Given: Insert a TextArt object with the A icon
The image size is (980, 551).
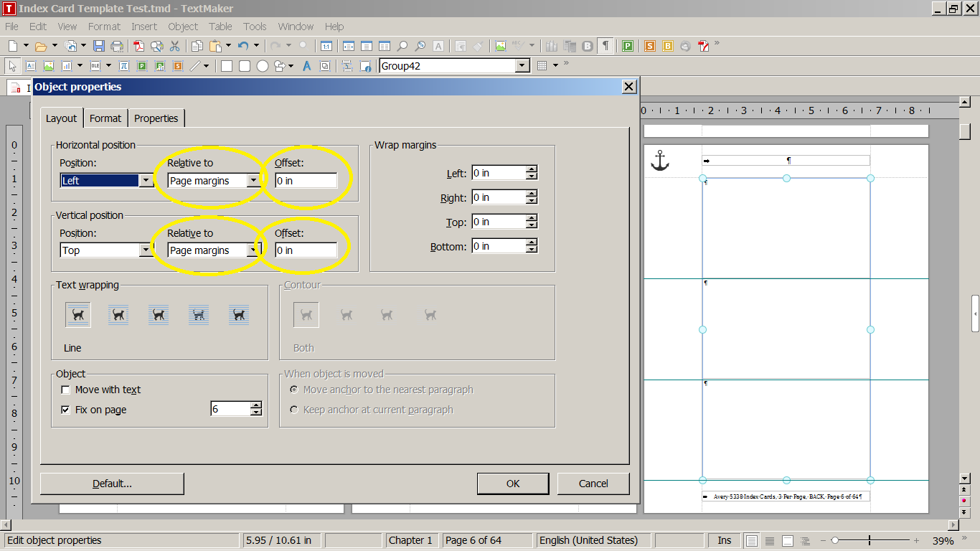Looking at the screenshot, I should (306, 66).
